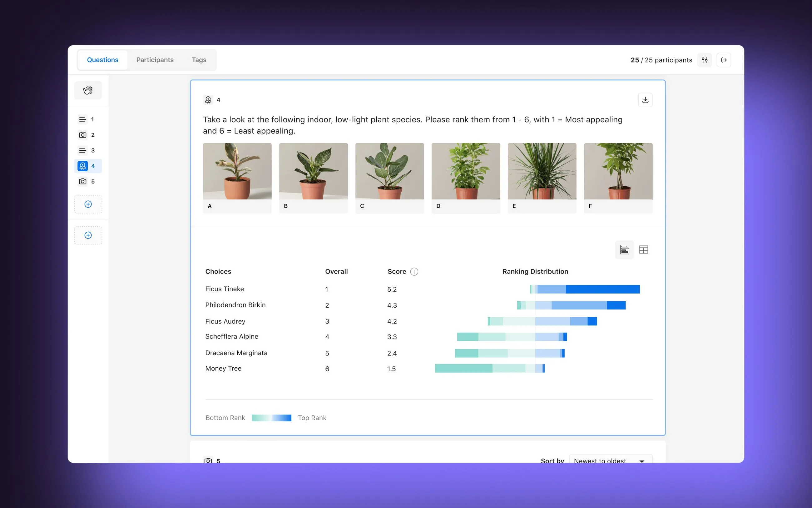Viewport: 812px width, 508px height.
Task: Open plant image A thumbnail
Action: coord(237,178)
